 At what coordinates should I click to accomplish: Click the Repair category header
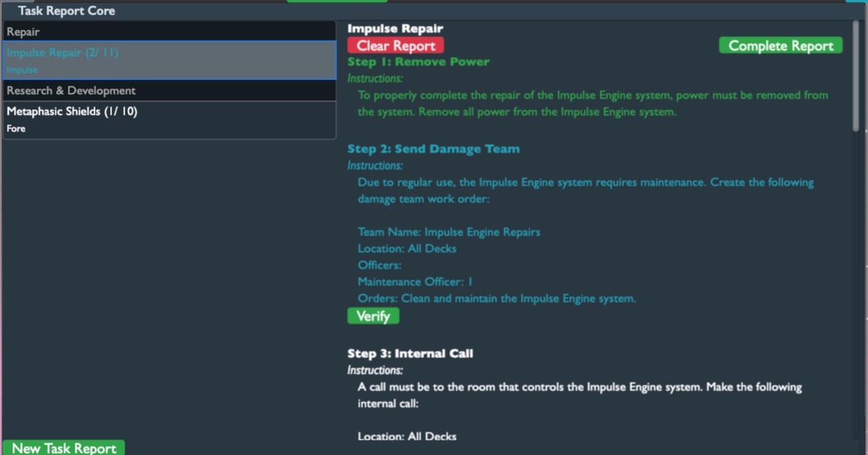pyautogui.click(x=170, y=32)
